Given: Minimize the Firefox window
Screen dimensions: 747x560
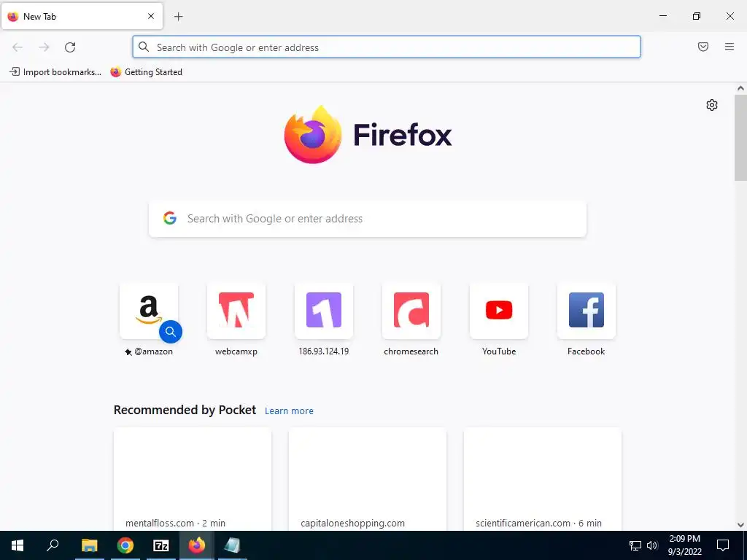Looking at the screenshot, I should (x=662, y=16).
